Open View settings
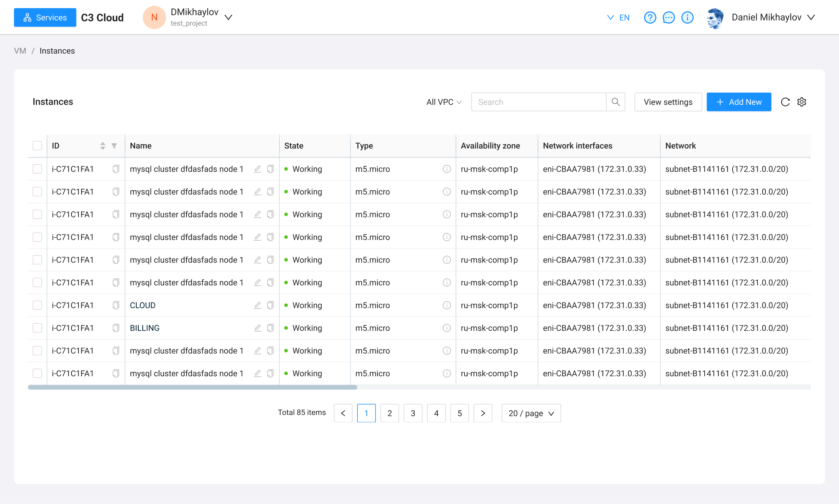Screen dimensions: 839x504 point(668,102)
